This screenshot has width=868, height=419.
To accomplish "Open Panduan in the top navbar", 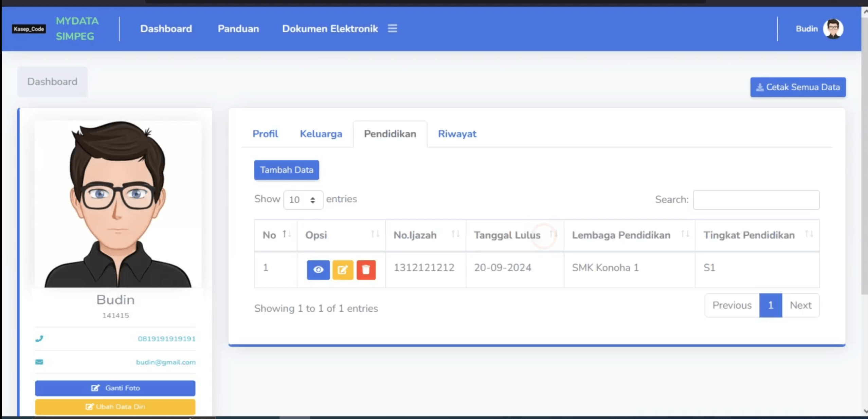I will pyautogui.click(x=238, y=29).
